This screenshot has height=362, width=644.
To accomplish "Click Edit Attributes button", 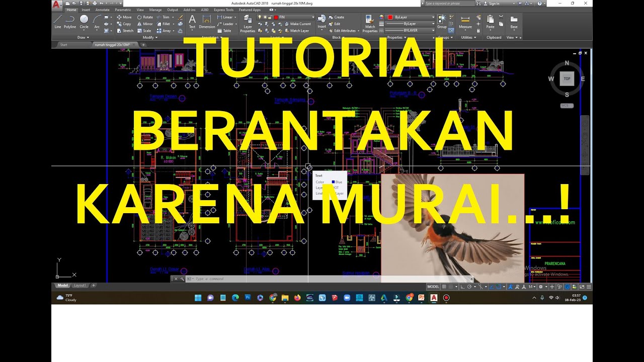I will tap(345, 31).
